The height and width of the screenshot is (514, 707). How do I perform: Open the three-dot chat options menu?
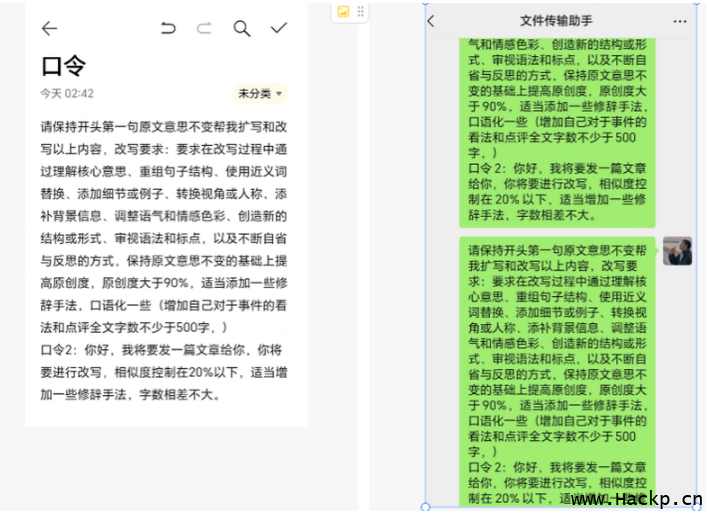(680, 21)
